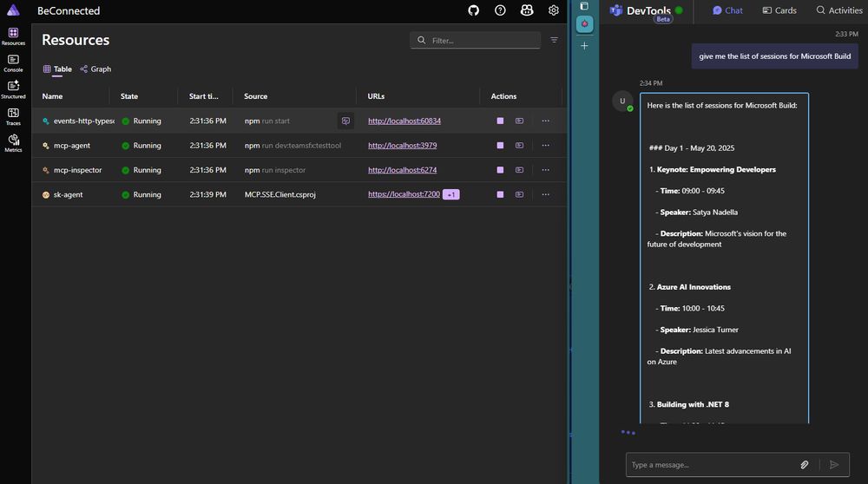This screenshot has width=868, height=484.
Task: Open the Metrics page in the sidebar
Action: [x=13, y=143]
